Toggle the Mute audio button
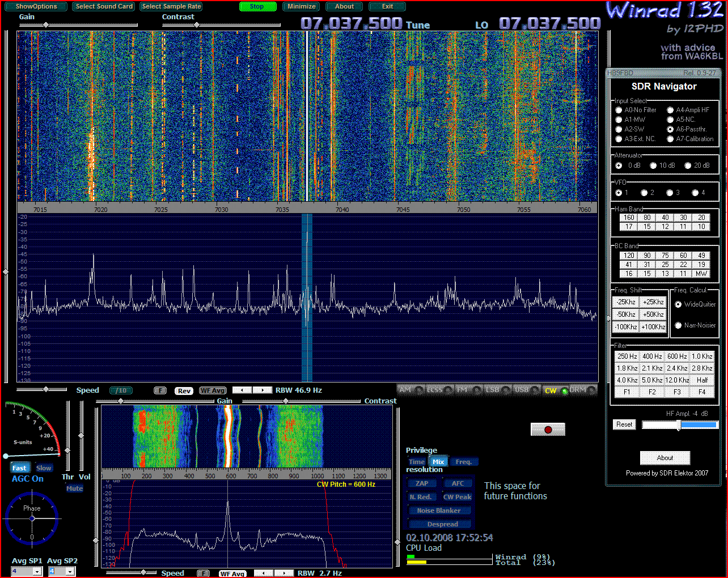Screen dimensions: 728x578 (74, 488)
